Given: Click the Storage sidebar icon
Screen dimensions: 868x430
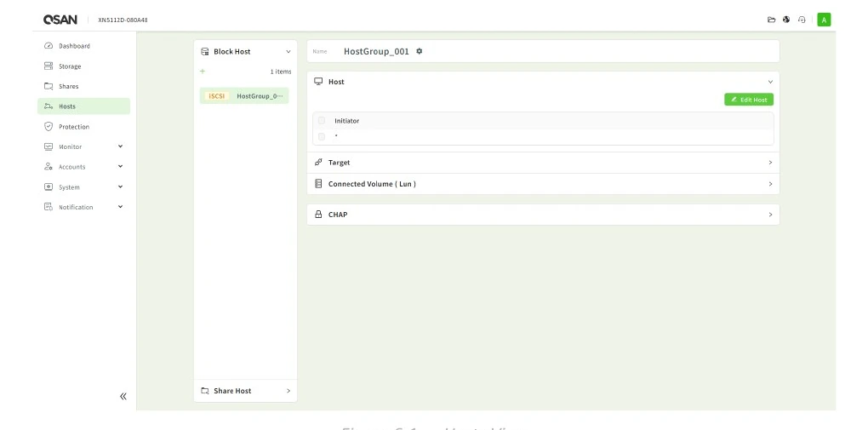Looking at the screenshot, I should (x=49, y=66).
